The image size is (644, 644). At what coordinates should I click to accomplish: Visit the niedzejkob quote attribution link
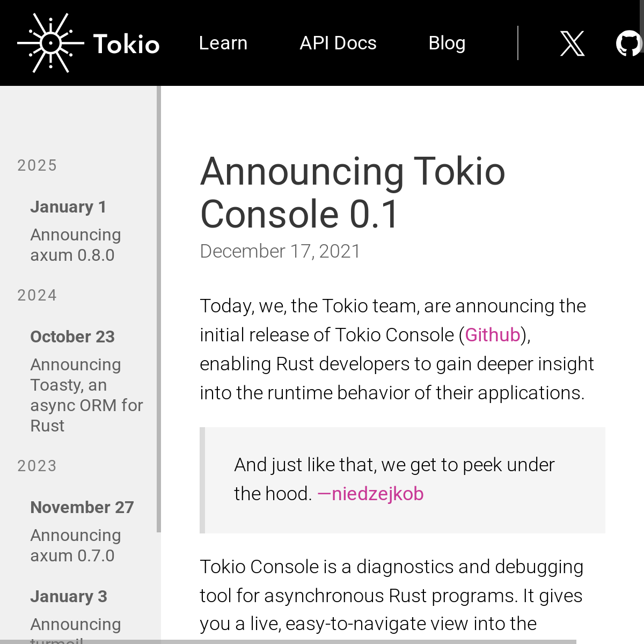(x=370, y=494)
